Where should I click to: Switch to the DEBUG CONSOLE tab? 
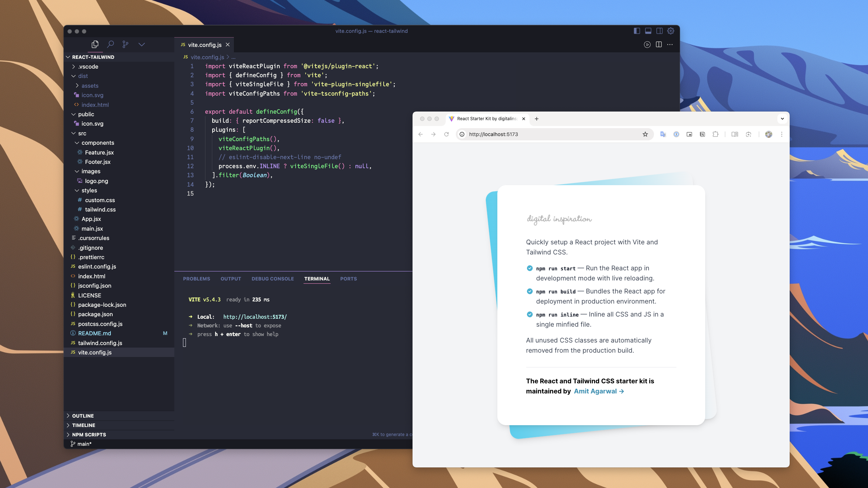pos(272,279)
